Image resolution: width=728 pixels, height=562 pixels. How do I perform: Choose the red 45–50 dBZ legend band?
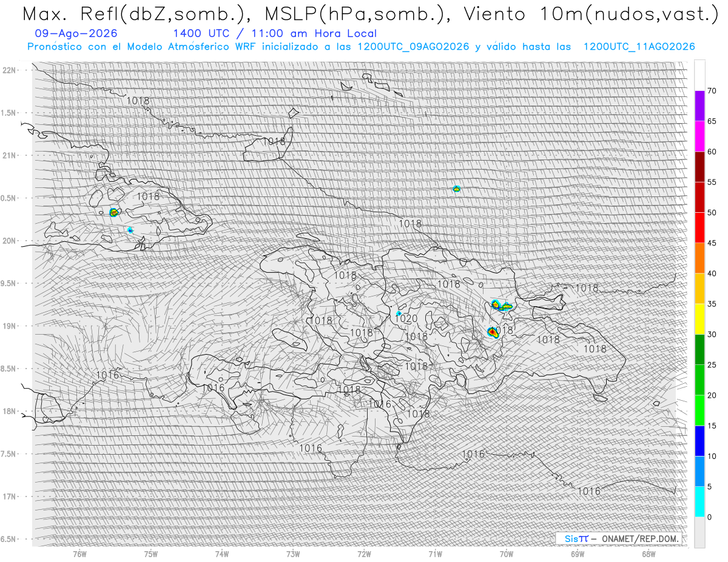pyautogui.click(x=699, y=228)
